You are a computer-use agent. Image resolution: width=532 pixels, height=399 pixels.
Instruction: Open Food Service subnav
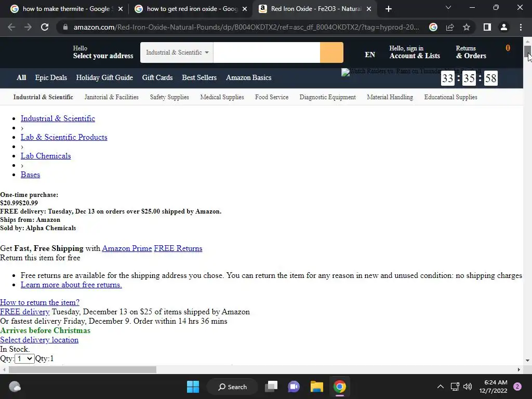coord(272,97)
